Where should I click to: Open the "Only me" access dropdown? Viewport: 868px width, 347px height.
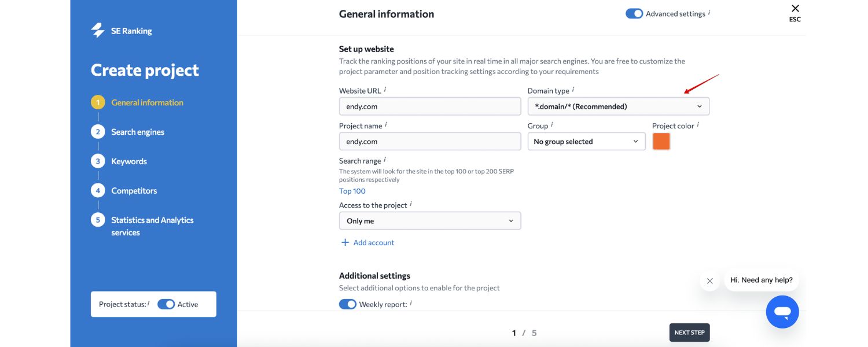tap(430, 221)
